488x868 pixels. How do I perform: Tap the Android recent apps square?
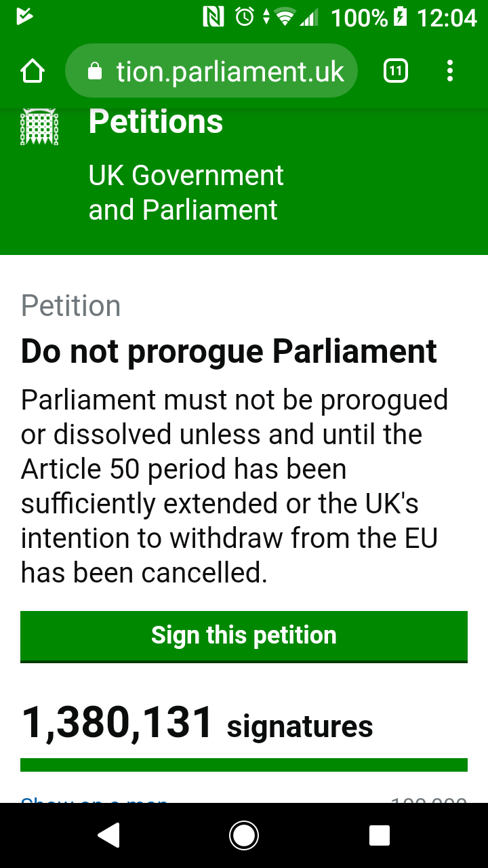tap(380, 835)
